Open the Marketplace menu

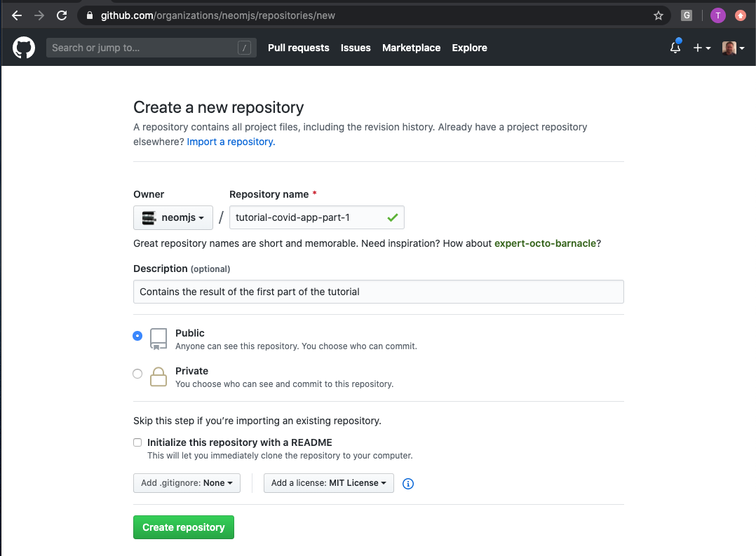pyautogui.click(x=411, y=48)
